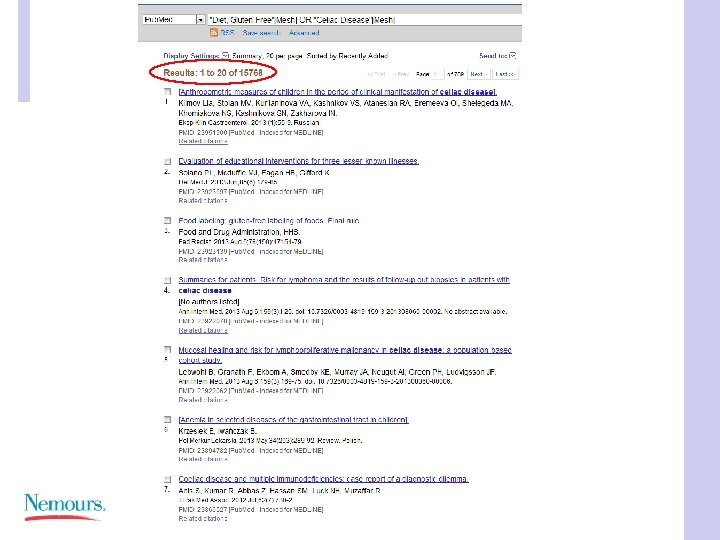
Task: Expand the Display Settings dropdown
Action: pyautogui.click(x=196, y=56)
